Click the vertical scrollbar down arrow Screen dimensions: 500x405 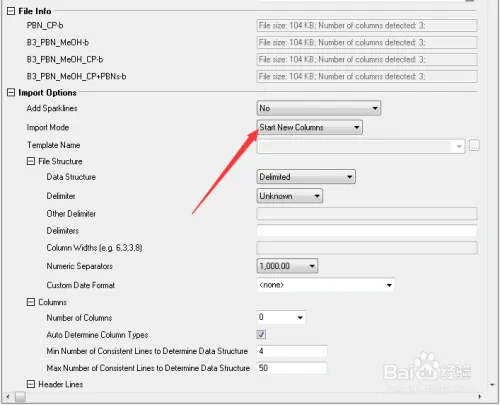(492, 385)
